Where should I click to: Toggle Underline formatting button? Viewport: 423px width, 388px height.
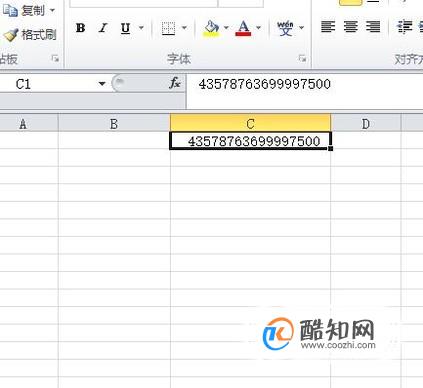point(125,28)
